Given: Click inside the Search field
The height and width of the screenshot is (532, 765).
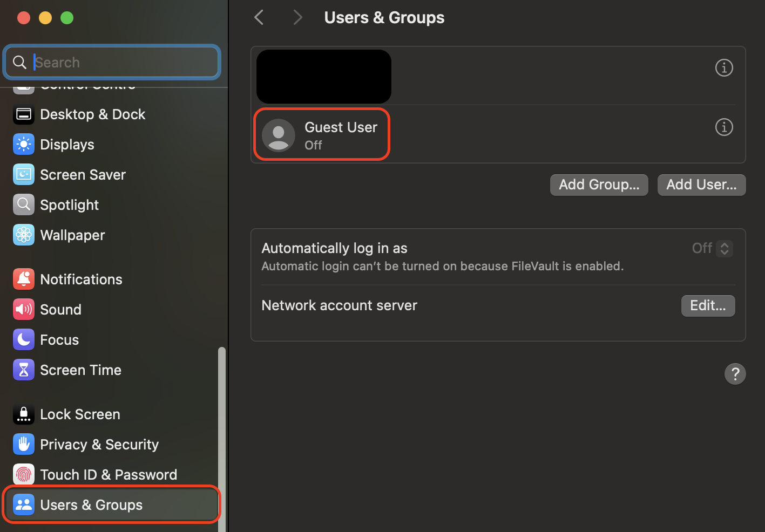Looking at the screenshot, I should 112,62.
